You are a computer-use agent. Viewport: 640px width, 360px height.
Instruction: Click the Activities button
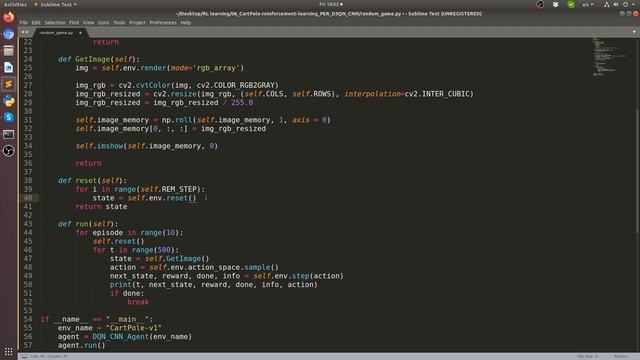pyautogui.click(x=15, y=4)
